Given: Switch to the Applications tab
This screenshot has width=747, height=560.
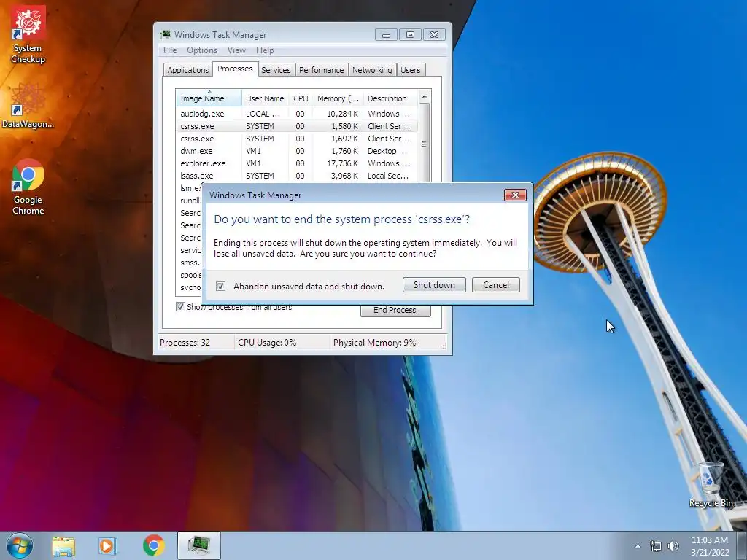Looking at the screenshot, I should 187,70.
